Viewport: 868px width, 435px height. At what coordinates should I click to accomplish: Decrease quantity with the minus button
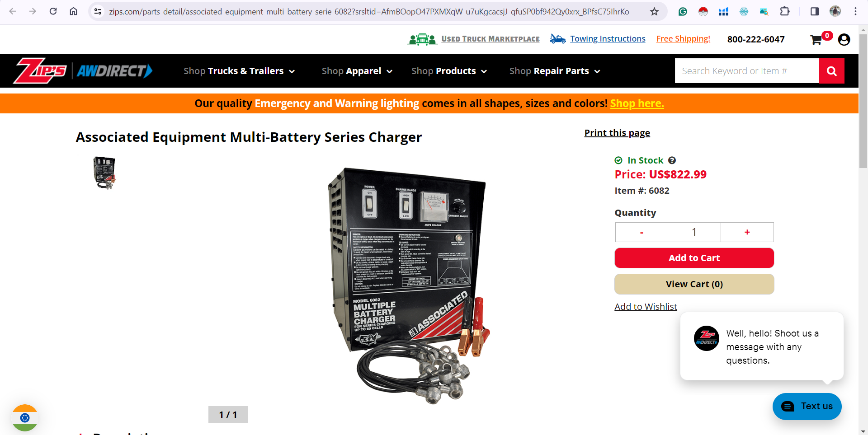pyautogui.click(x=642, y=232)
